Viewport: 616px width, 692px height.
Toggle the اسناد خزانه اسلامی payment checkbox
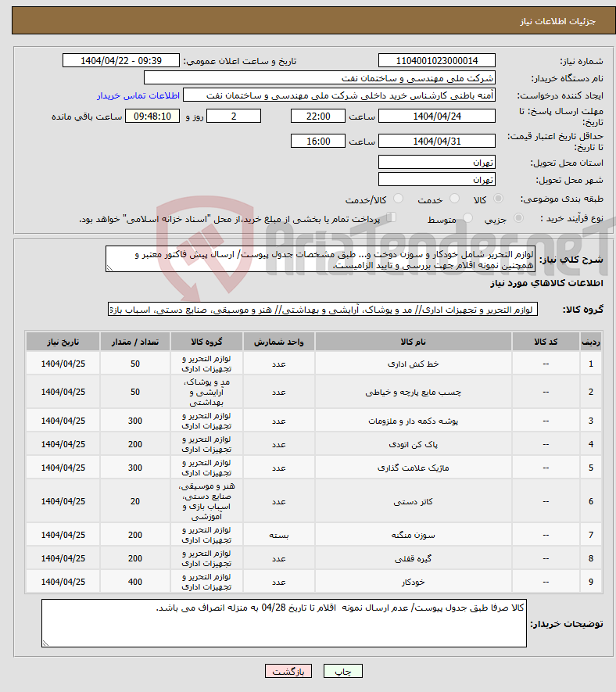391,217
